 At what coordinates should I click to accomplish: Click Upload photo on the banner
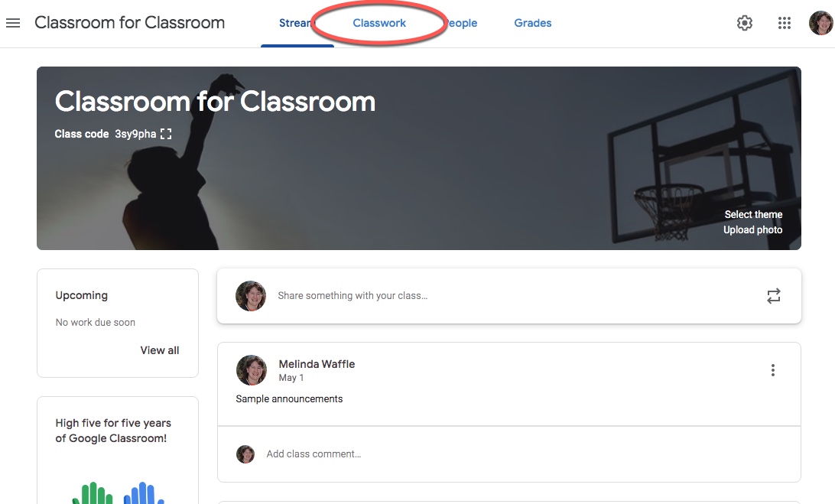[x=752, y=229]
